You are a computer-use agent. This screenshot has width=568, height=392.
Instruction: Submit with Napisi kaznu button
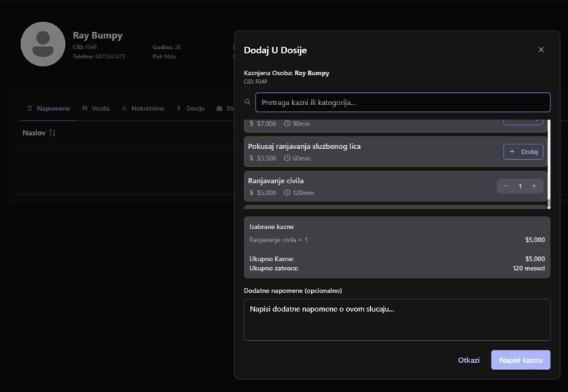click(x=520, y=360)
